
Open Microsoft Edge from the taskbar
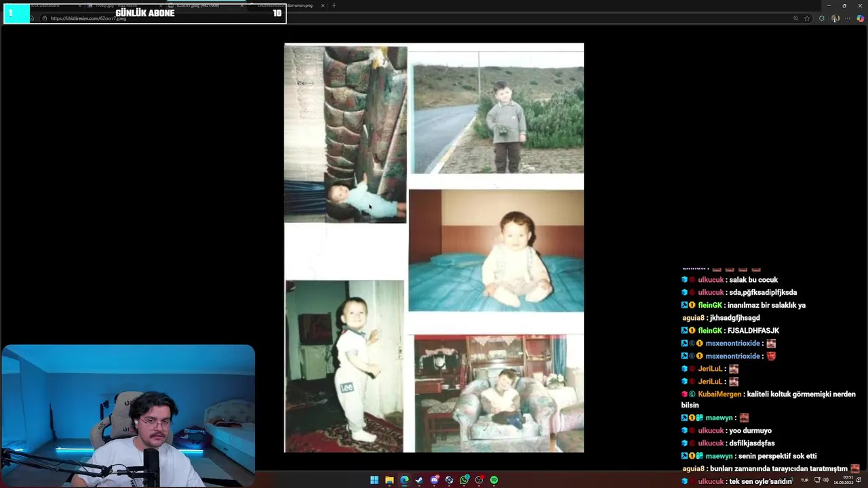[x=404, y=480]
